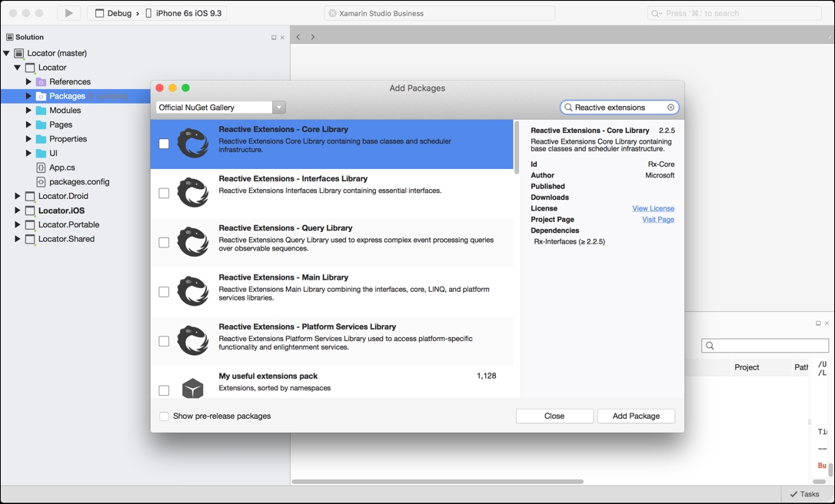Check the Reactive Extensions Interfaces Library checkbox
This screenshot has width=835, height=504.
[164, 193]
